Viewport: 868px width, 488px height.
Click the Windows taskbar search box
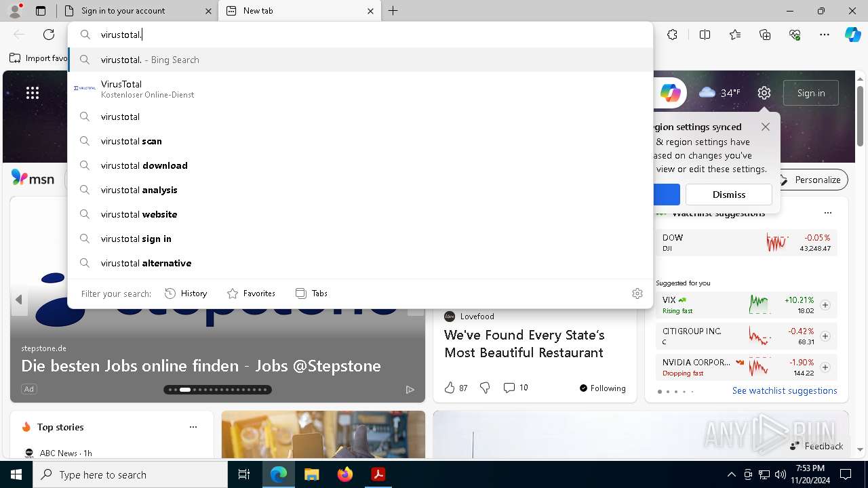point(130,475)
